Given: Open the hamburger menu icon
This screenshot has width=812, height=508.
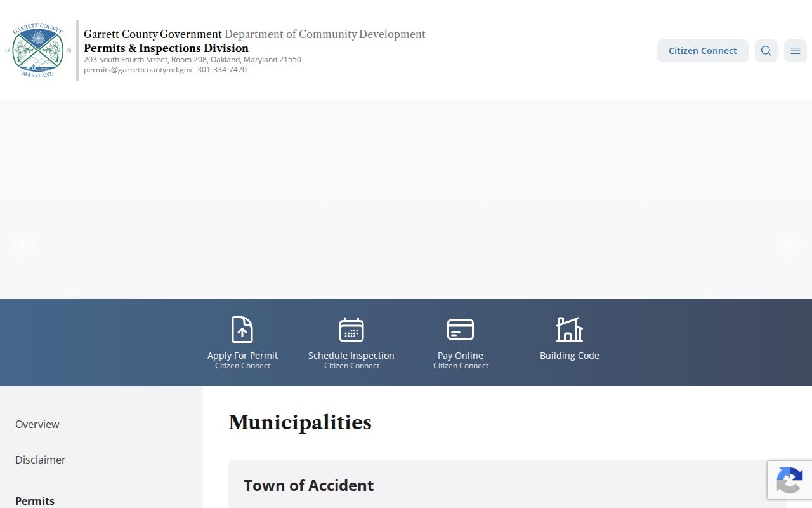Looking at the screenshot, I should click(x=796, y=51).
